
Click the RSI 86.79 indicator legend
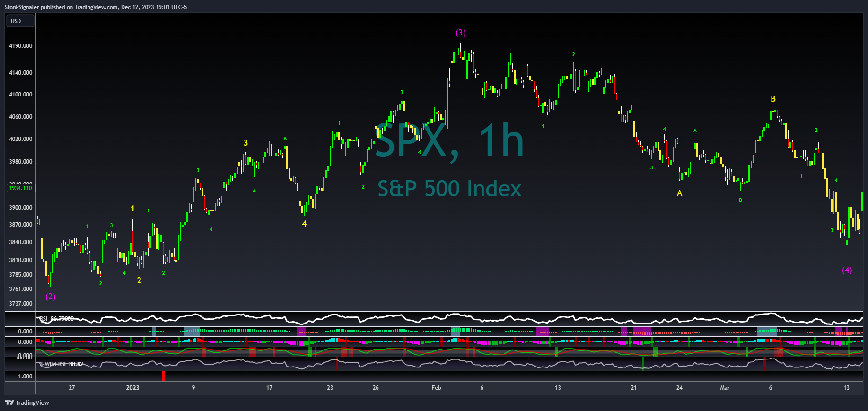[x=56, y=319]
